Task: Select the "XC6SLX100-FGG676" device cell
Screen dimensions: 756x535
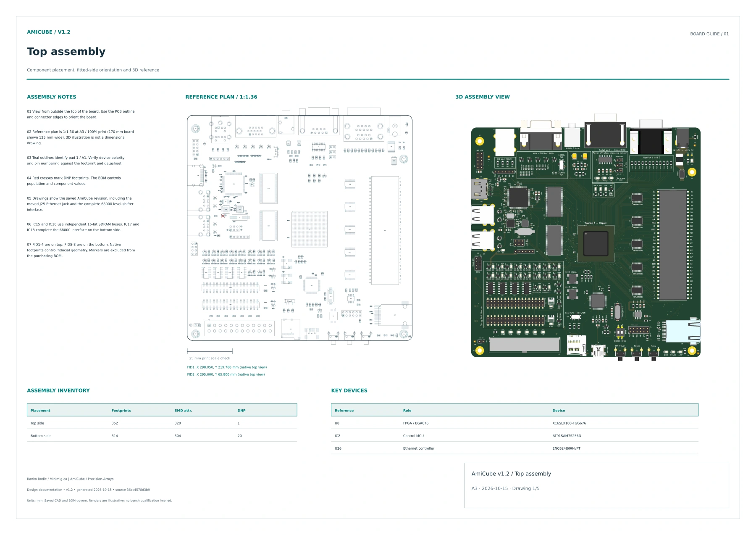Action: click(x=569, y=424)
